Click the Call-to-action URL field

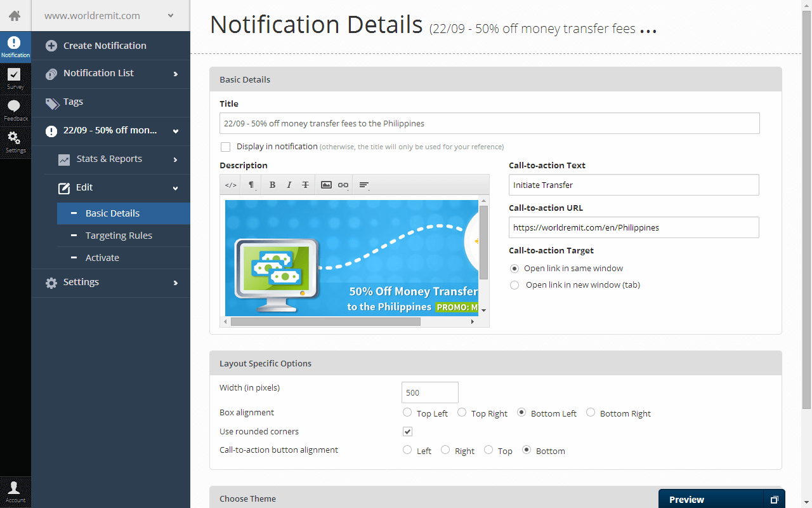click(x=633, y=227)
